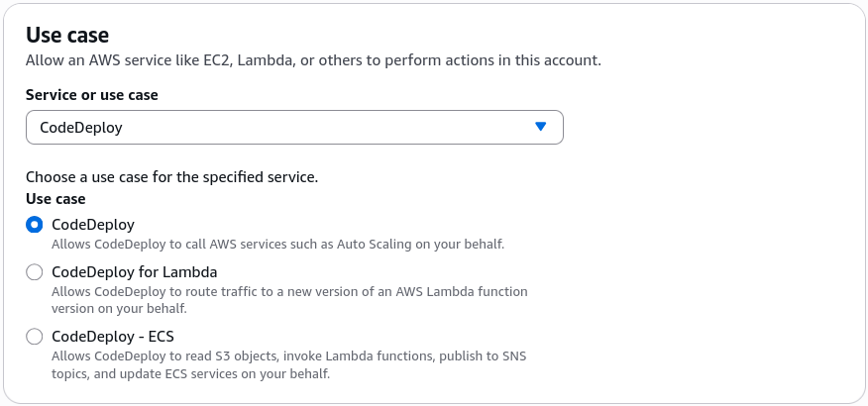The width and height of the screenshot is (868, 406).
Task: Click the small bold Use case sublabel
Action: coord(55,199)
